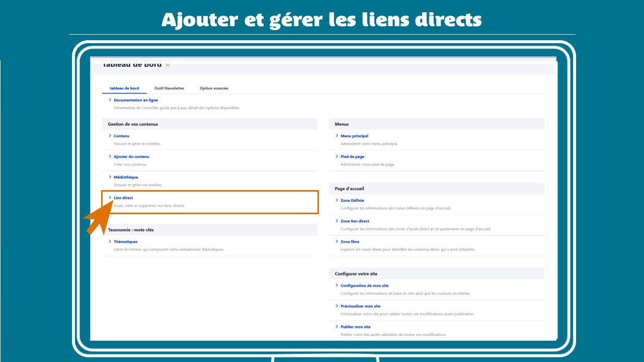Click the chevron icon beside Contenu
644x362 pixels.
point(110,136)
